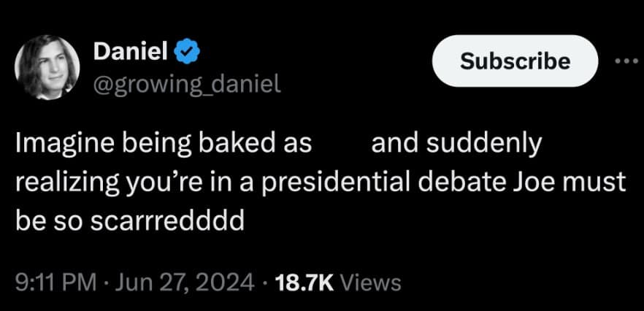Click the words 'and suddenly'

[x=456, y=145]
